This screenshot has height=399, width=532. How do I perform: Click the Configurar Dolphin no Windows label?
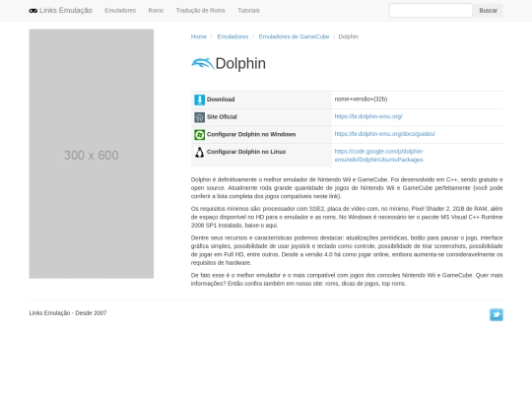click(251, 134)
